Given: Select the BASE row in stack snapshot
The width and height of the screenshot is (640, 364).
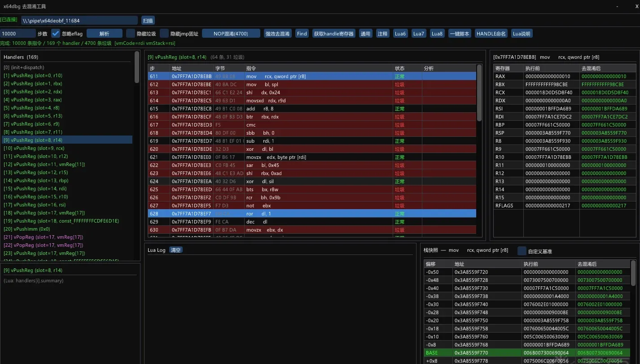Looking at the screenshot, I should click(527, 353).
